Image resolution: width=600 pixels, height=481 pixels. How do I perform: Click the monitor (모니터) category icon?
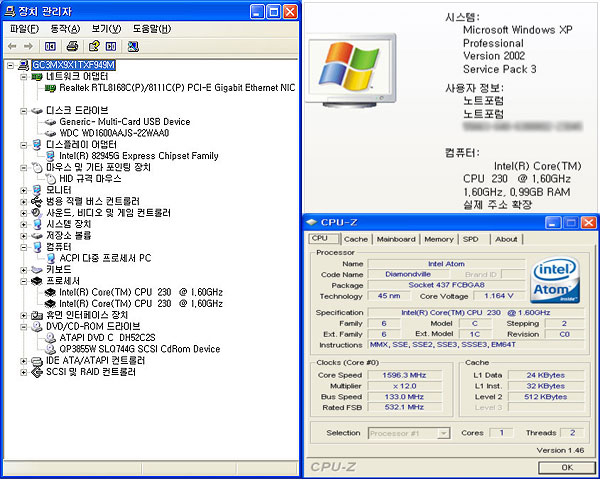pos(37,190)
